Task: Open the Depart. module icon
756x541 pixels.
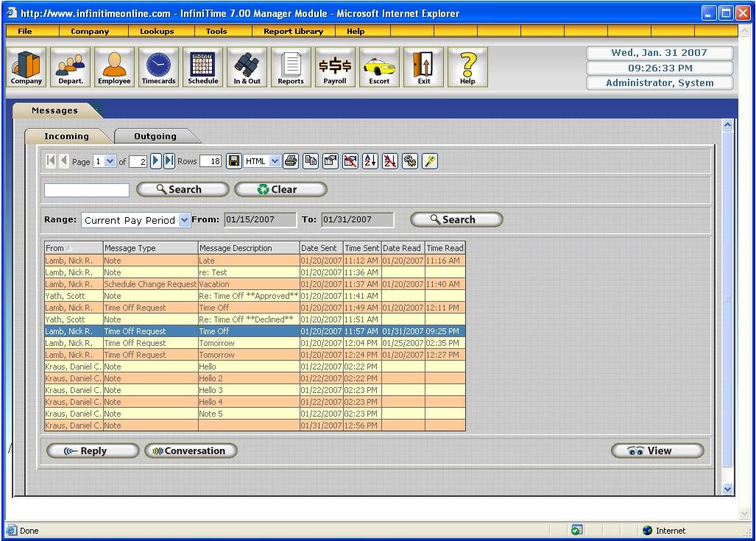Action: [x=71, y=67]
